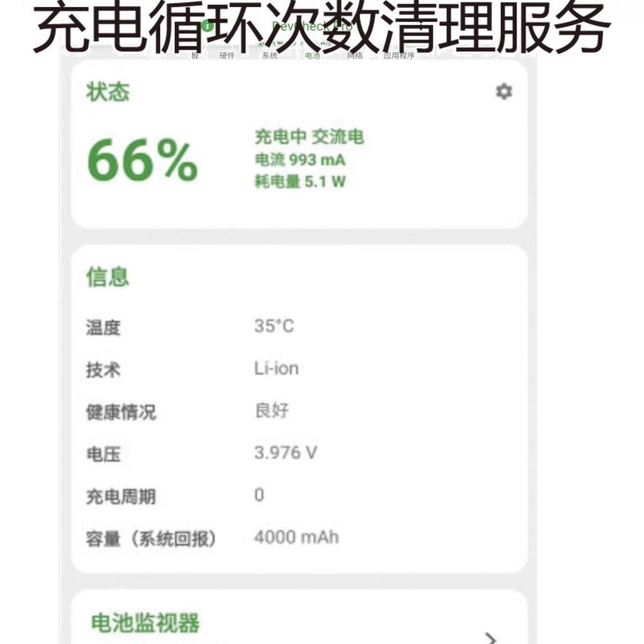Open the 电池监视器 card title
Viewport: 644px width, 644px height.
pos(145,623)
